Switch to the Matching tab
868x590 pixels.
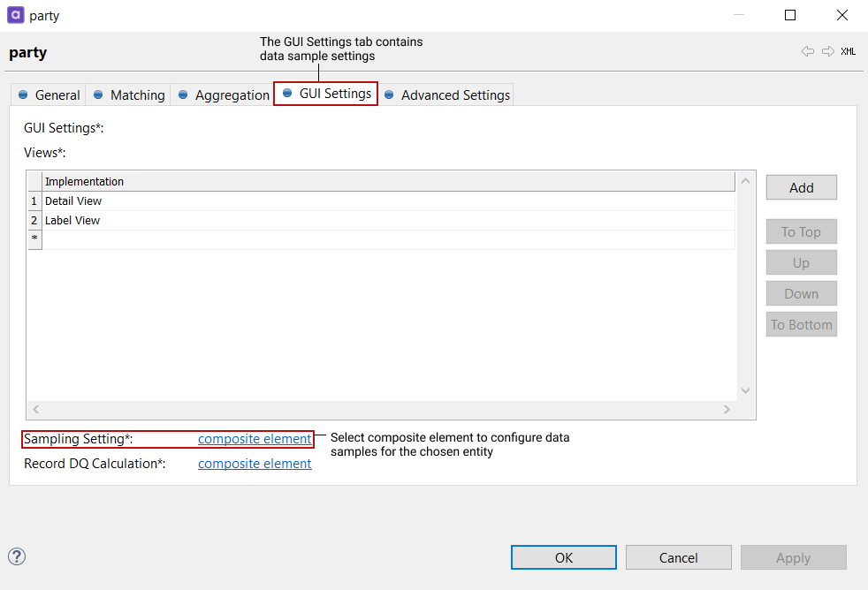pos(137,95)
